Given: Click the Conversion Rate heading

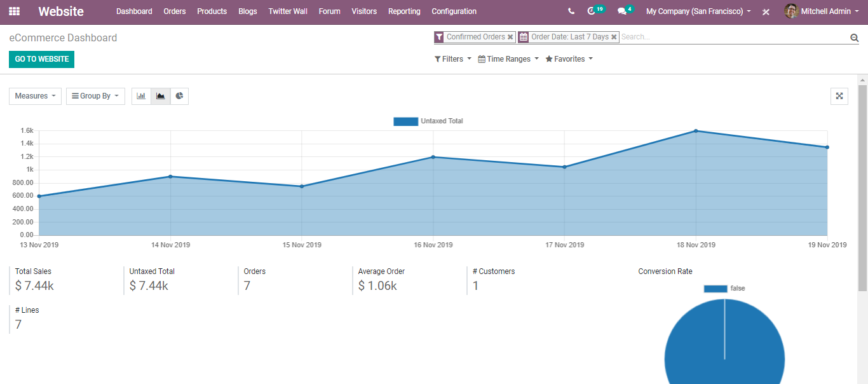Looking at the screenshot, I should tap(665, 271).
